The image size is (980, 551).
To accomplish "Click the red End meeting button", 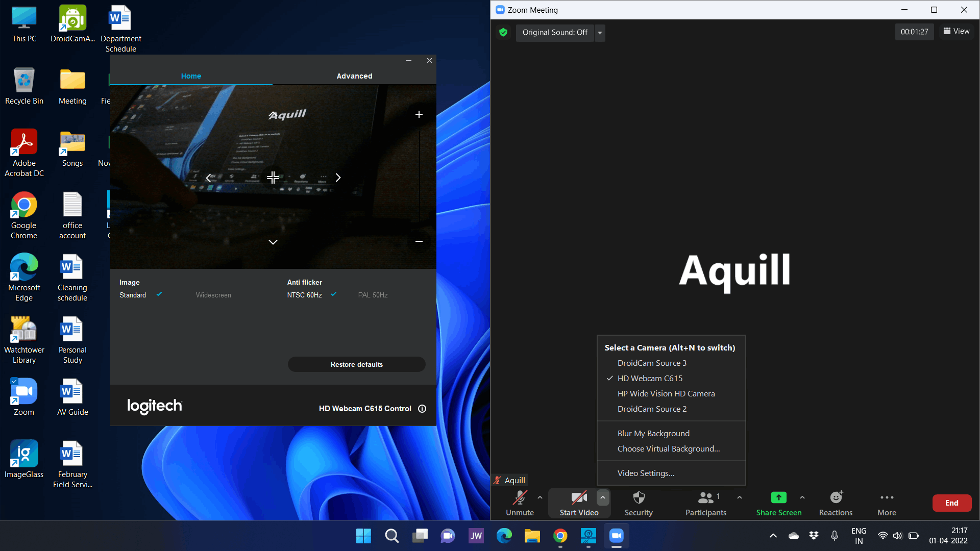I will 951,503.
